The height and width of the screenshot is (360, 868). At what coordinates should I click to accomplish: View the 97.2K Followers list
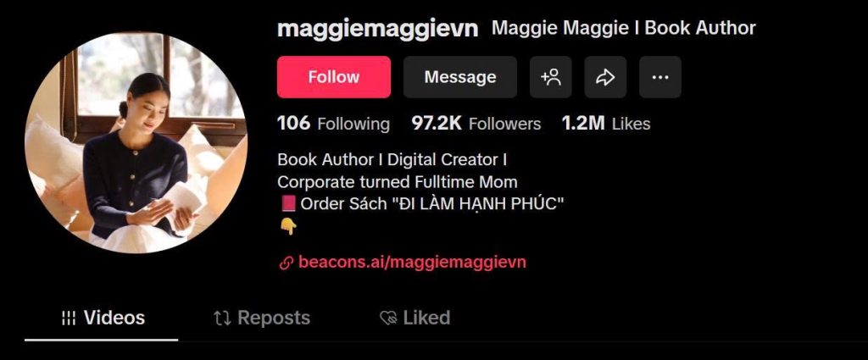(x=476, y=124)
